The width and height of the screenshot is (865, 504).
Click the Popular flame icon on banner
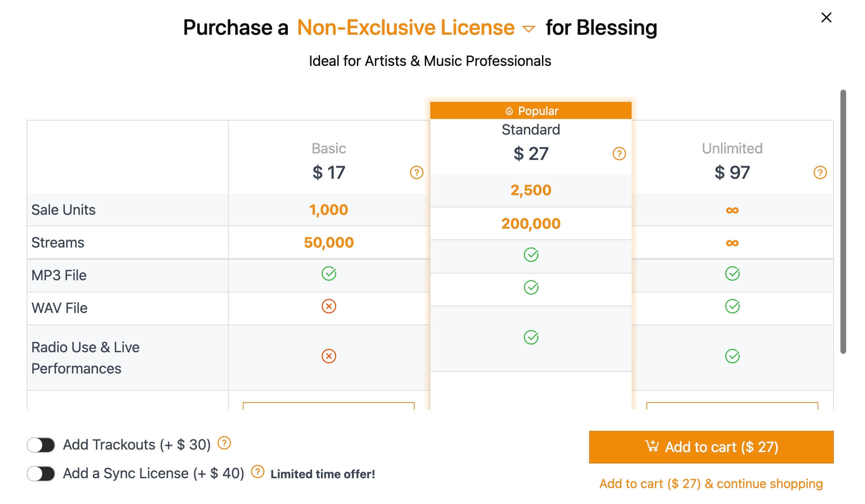[x=509, y=111]
